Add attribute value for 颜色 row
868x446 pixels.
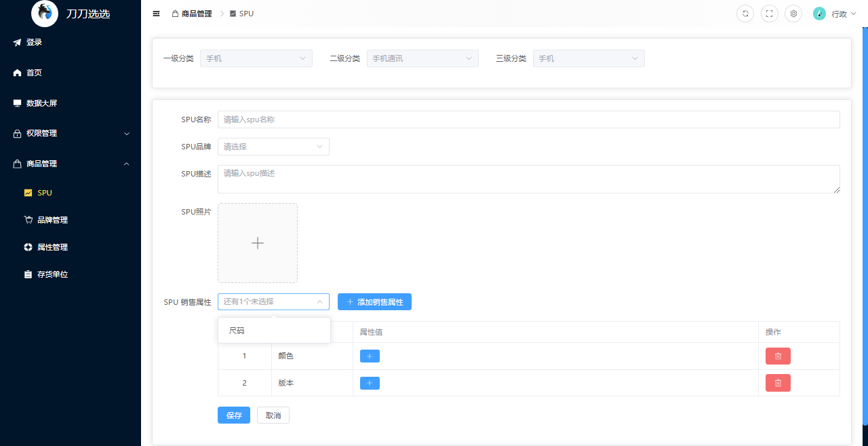(x=370, y=356)
